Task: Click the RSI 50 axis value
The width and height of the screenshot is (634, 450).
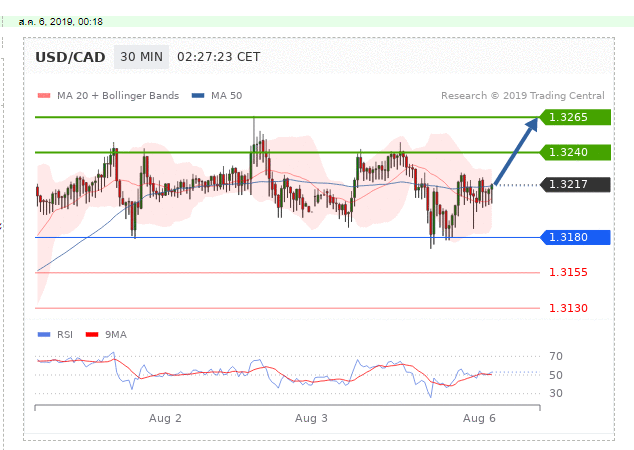Action: (x=556, y=375)
